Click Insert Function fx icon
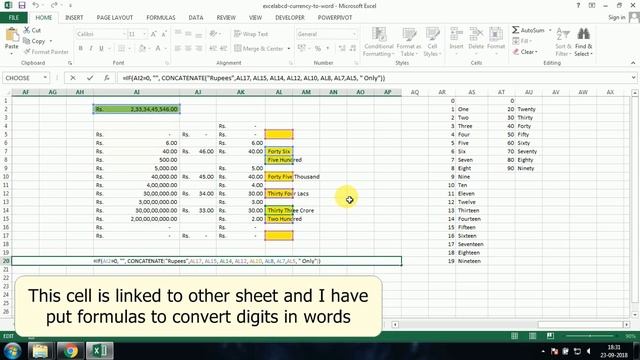The height and width of the screenshot is (360, 640). pos(107,78)
